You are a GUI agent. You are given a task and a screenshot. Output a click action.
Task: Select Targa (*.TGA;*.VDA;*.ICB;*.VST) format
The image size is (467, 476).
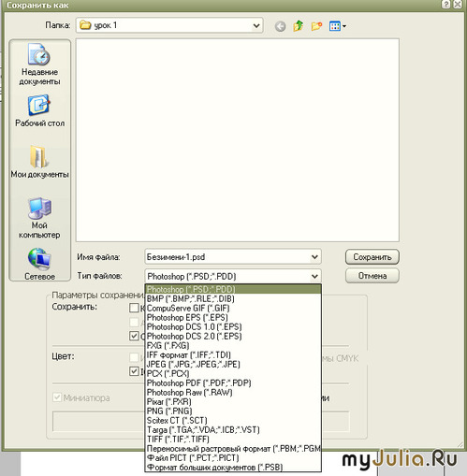point(233,430)
